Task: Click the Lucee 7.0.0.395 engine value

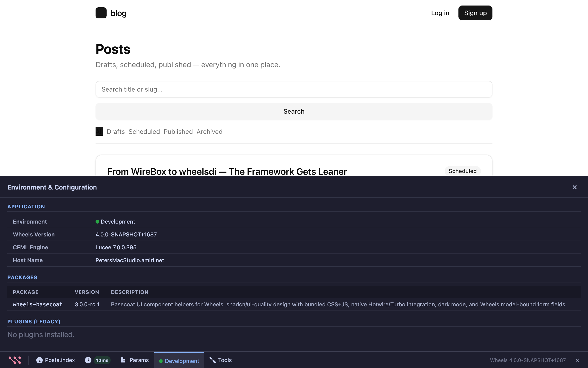Action: pyautogui.click(x=116, y=247)
